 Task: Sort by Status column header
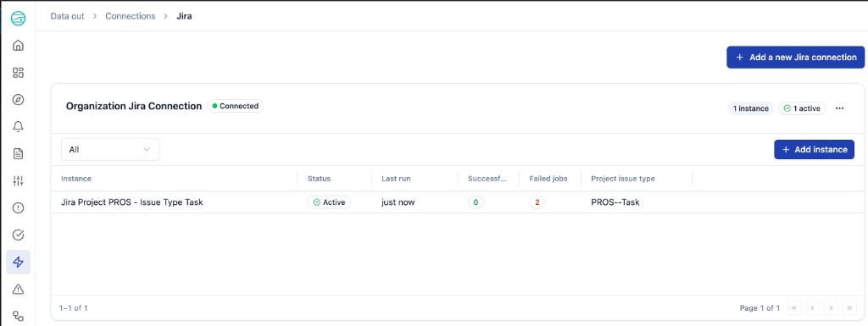pyautogui.click(x=319, y=179)
